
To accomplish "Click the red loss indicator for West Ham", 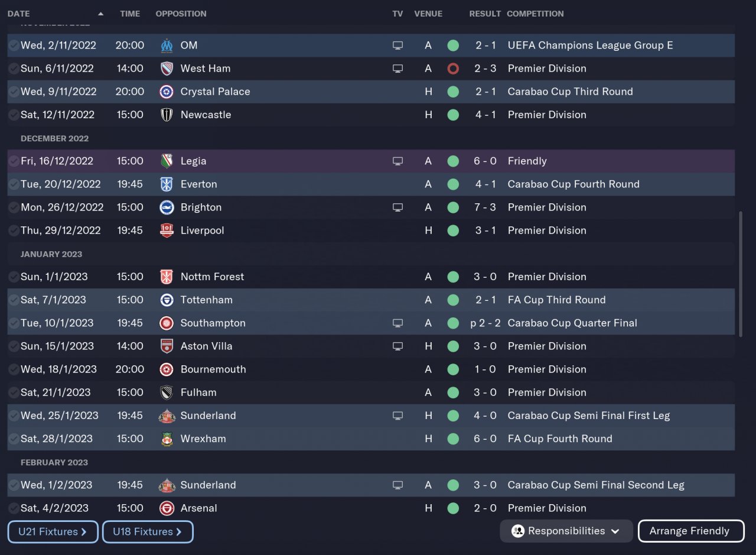I will point(453,69).
